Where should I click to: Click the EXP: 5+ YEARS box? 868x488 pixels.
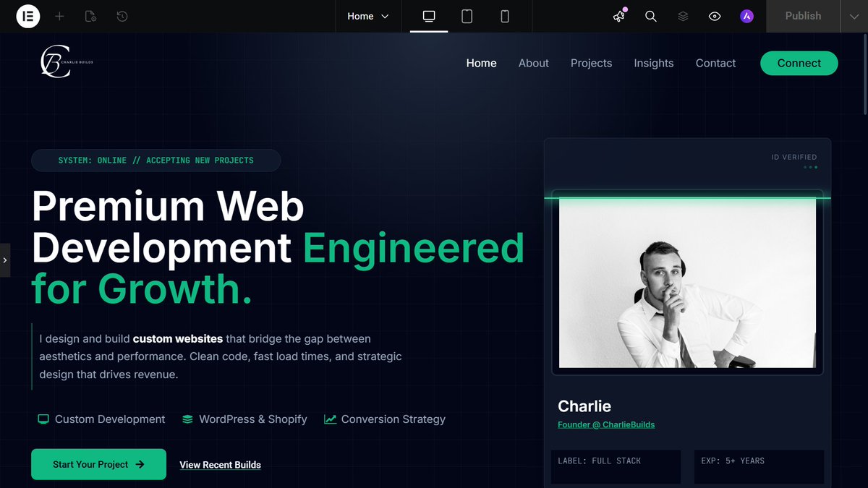759,467
